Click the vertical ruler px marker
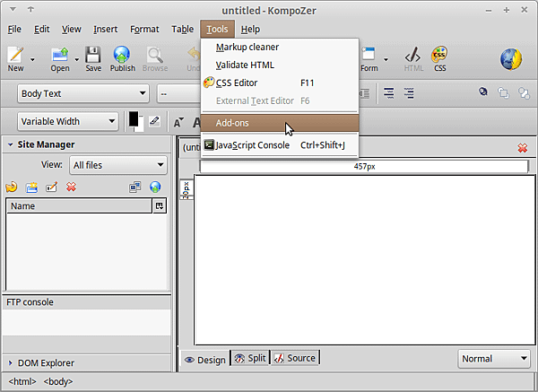 [x=187, y=190]
